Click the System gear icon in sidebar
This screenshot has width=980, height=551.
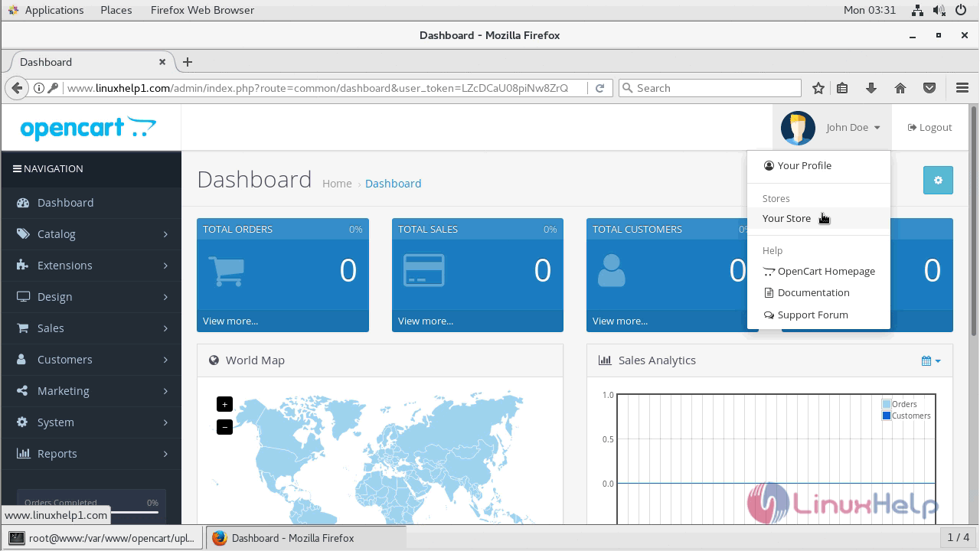pos(23,422)
